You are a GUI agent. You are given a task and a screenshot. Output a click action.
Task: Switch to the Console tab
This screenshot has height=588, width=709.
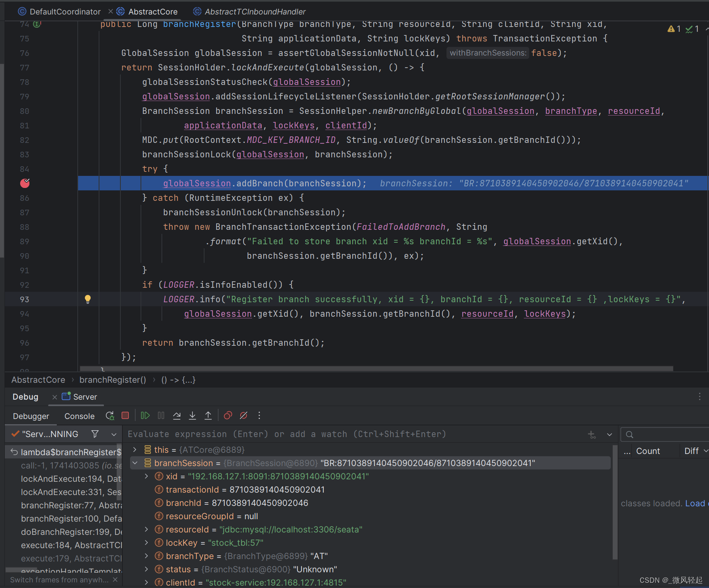[x=79, y=416]
